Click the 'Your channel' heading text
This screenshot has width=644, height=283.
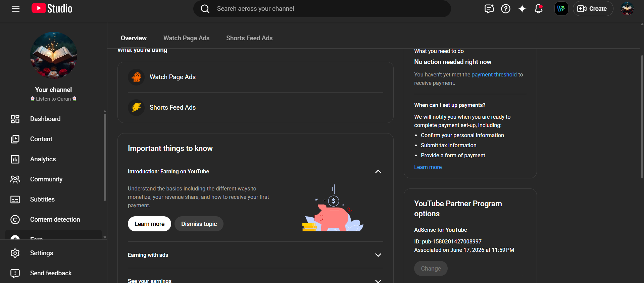tap(54, 90)
